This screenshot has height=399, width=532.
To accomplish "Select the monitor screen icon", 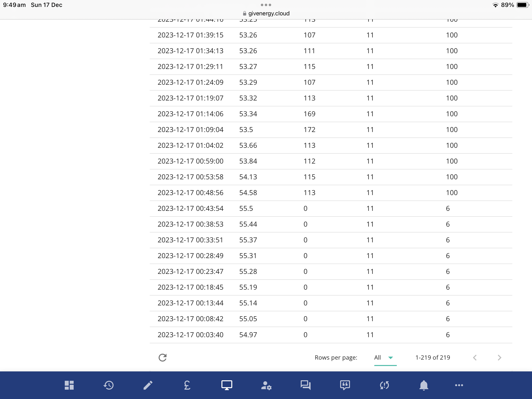I will 227,385.
